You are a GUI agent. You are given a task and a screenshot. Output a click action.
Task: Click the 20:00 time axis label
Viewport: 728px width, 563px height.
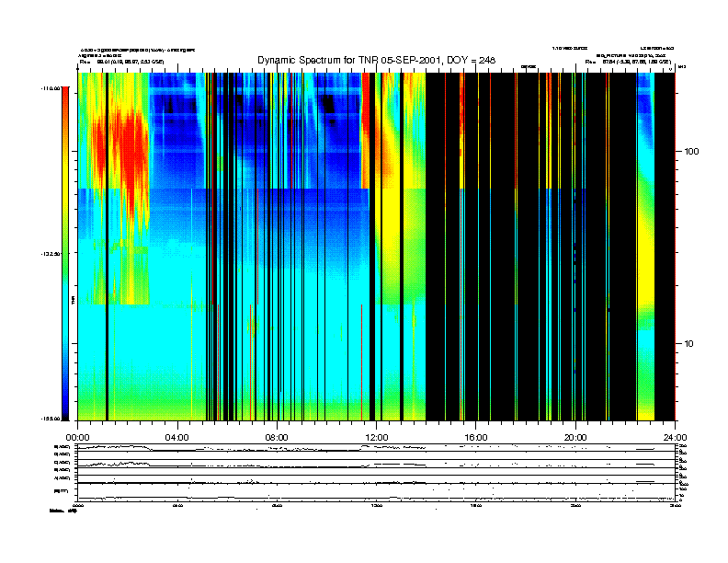tap(575, 438)
